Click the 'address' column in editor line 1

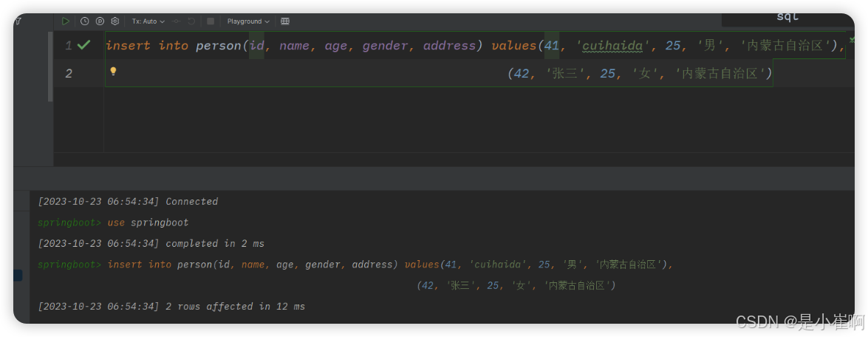[449, 45]
